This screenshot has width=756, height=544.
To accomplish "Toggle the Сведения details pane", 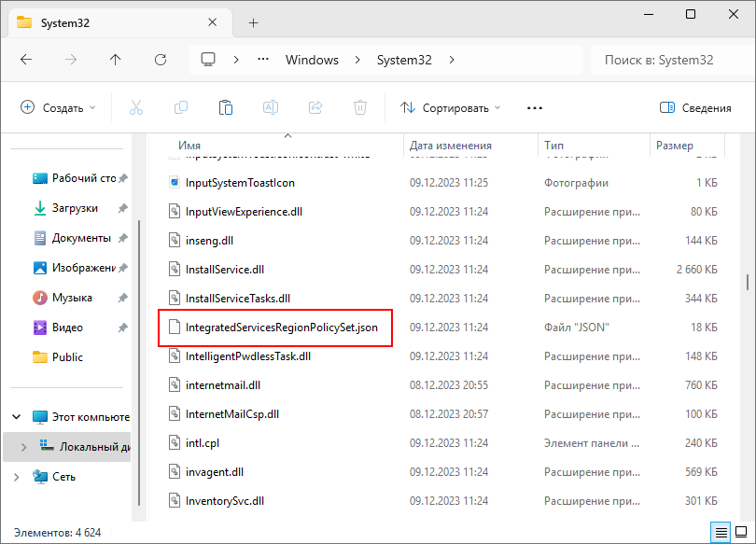I will point(695,108).
